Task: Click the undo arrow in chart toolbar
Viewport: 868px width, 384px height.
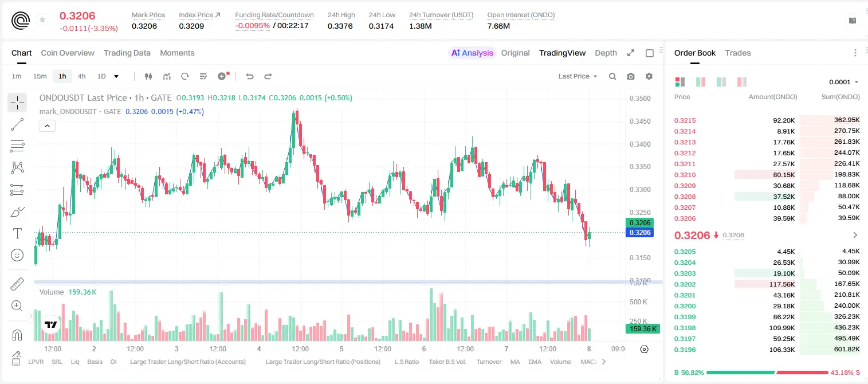Action: 249,76
